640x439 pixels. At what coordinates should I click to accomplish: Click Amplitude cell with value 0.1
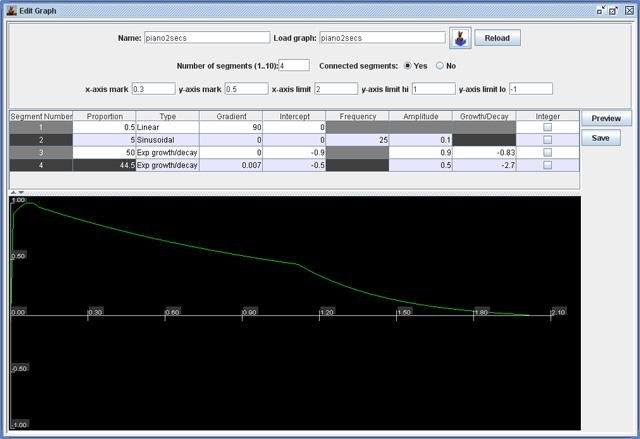pyautogui.click(x=421, y=140)
